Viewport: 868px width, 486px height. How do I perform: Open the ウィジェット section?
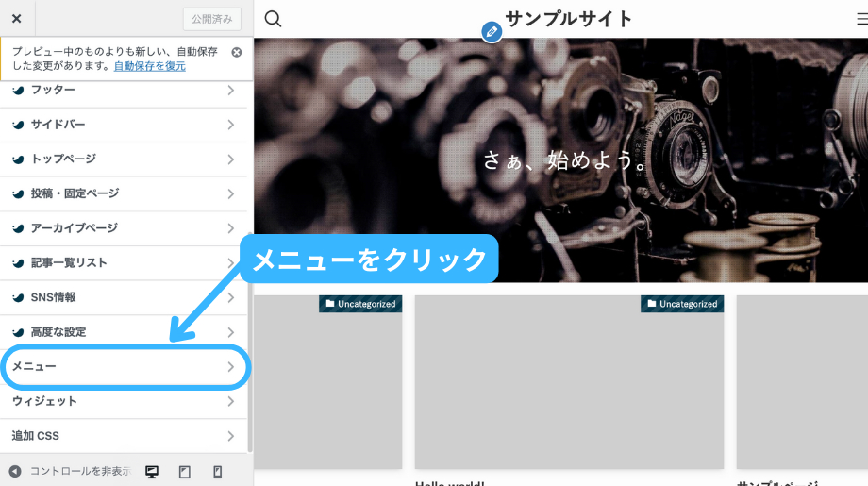[x=123, y=401]
